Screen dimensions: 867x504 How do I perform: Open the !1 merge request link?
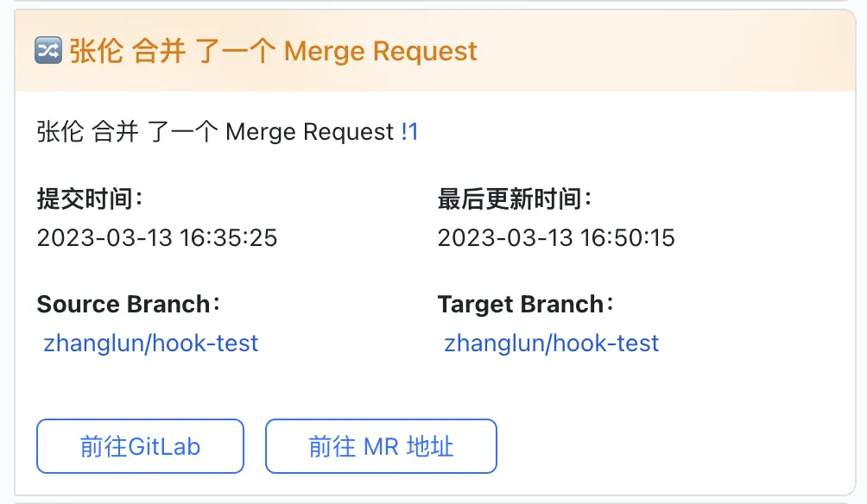pyautogui.click(x=409, y=132)
